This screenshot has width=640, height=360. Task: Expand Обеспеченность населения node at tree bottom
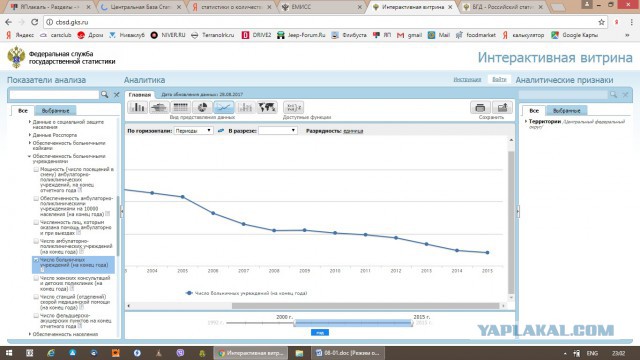pos(30,334)
